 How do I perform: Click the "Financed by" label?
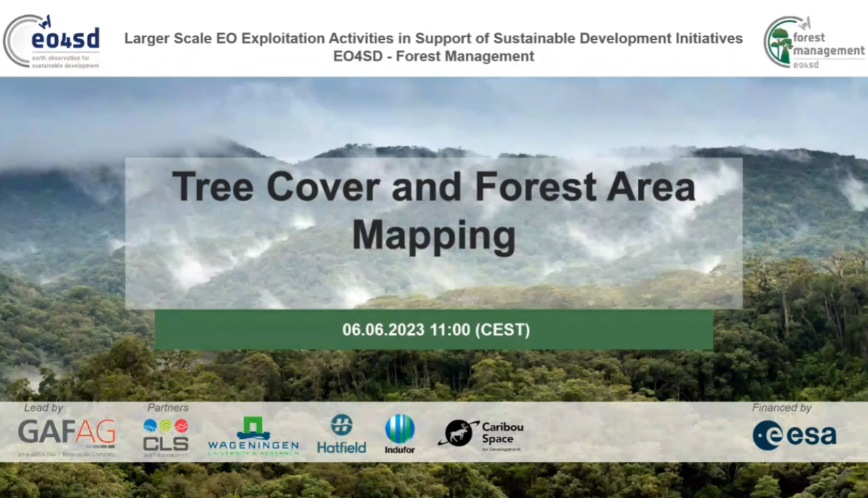coord(781,408)
